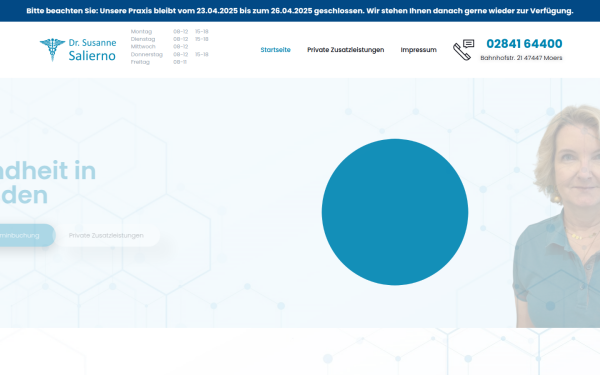Viewport: 600px width, 375px height.
Task: Click the Freitag opening hours row
Action: (x=159, y=62)
